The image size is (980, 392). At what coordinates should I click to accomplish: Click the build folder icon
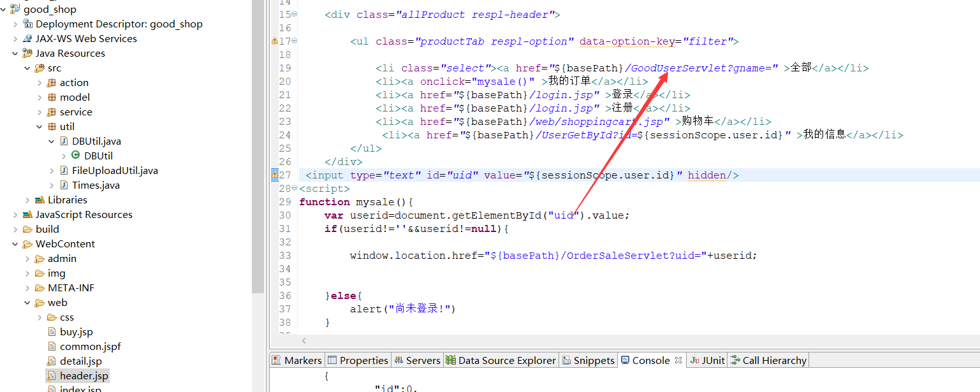tap(27, 229)
